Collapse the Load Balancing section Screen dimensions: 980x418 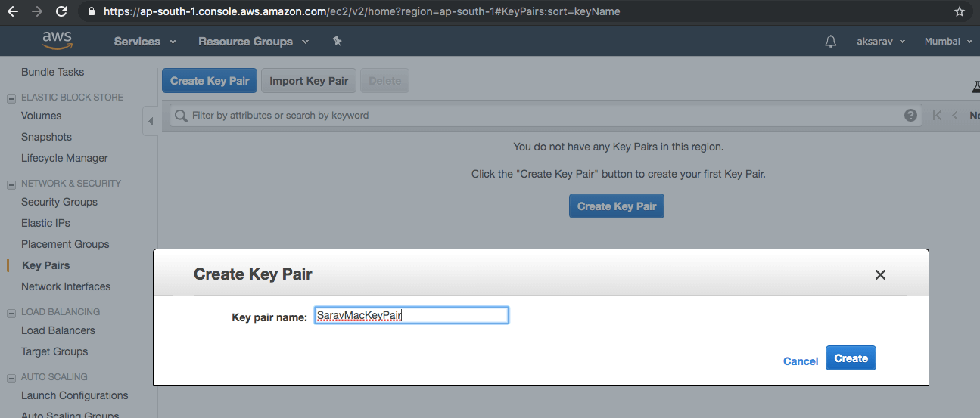click(x=11, y=312)
